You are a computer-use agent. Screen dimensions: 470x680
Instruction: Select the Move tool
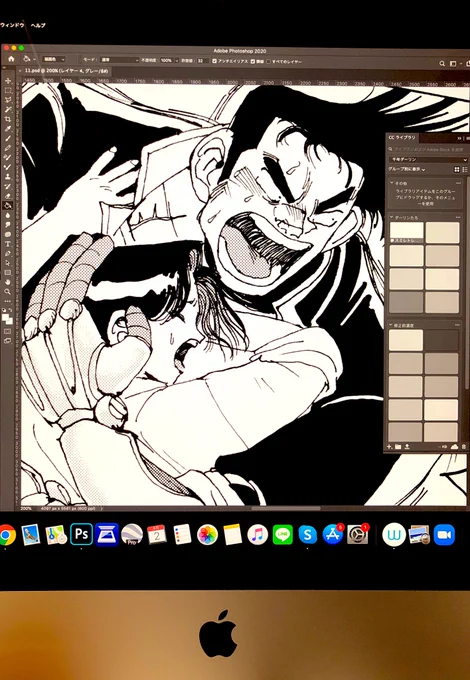pyautogui.click(x=8, y=81)
